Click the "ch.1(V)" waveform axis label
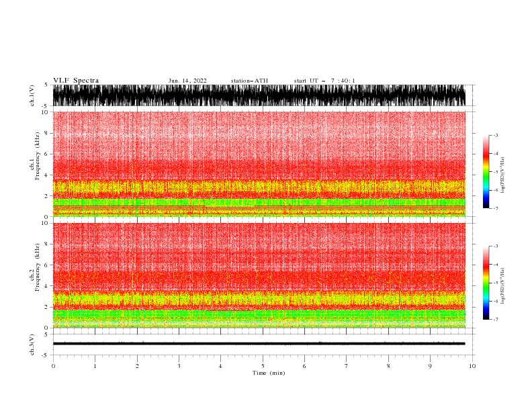532x411 pixels. [32, 95]
